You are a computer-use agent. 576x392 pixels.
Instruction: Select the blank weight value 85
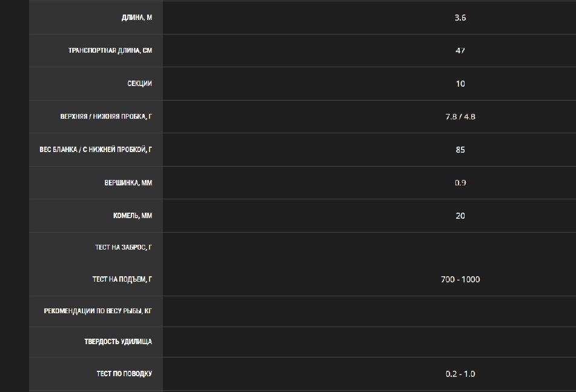460,150
